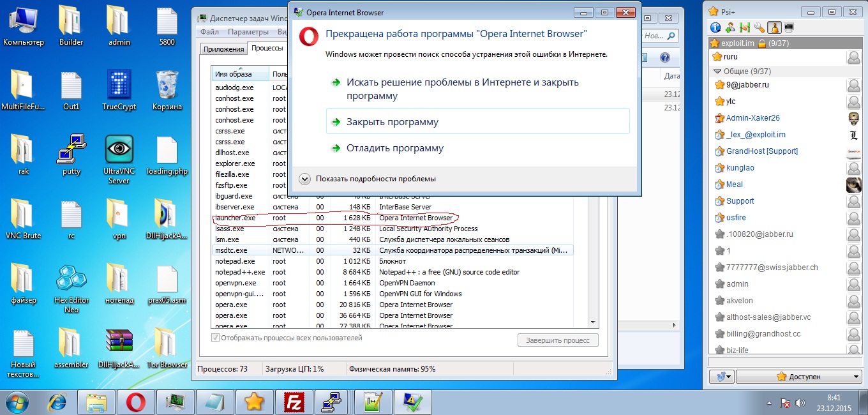Open Параметры menu in Task Manager

pos(248,32)
